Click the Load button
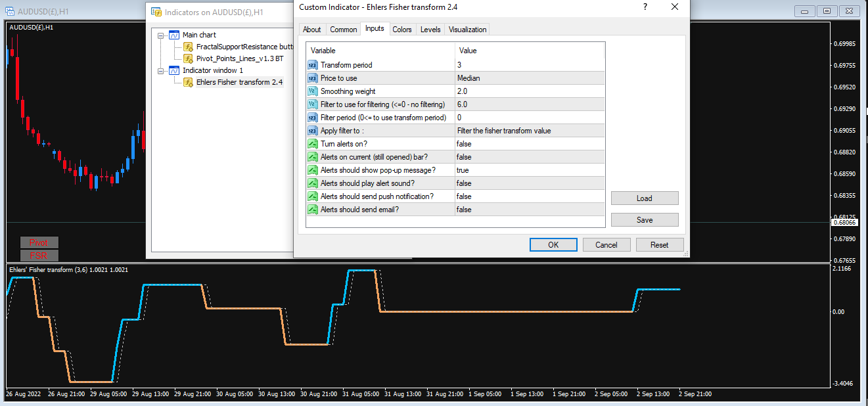This screenshot has height=406, width=868. pos(645,198)
